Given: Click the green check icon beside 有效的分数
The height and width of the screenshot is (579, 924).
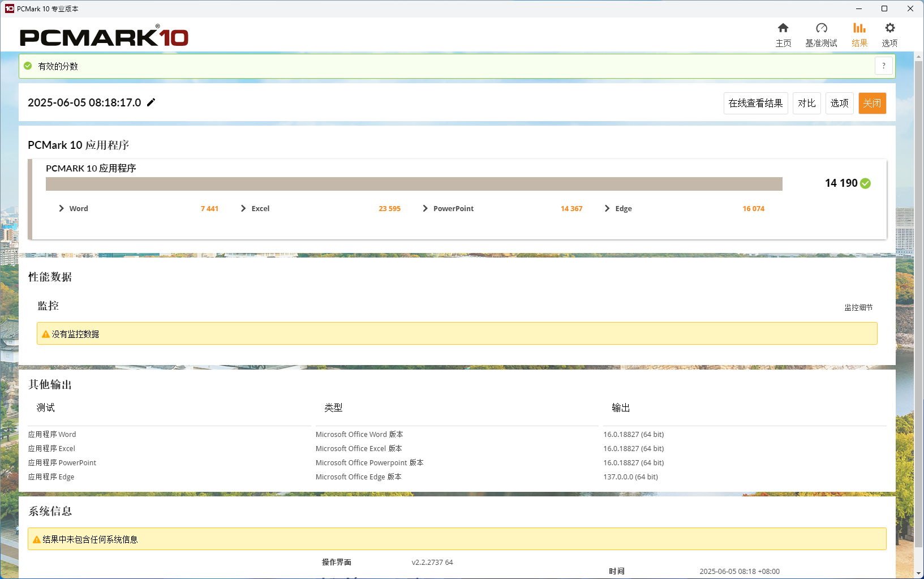Looking at the screenshot, I should tap(28, 66).
